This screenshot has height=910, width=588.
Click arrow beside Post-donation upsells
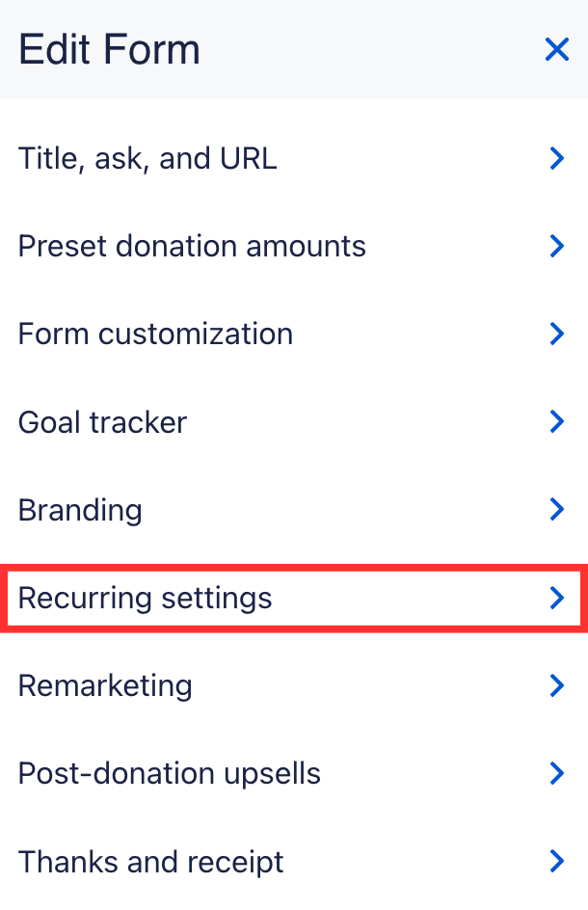pos(555,773)
